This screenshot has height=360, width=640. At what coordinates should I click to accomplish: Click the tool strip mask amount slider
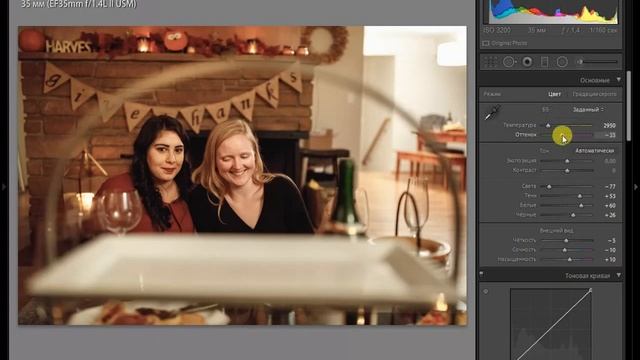click(x=598, y=62)
